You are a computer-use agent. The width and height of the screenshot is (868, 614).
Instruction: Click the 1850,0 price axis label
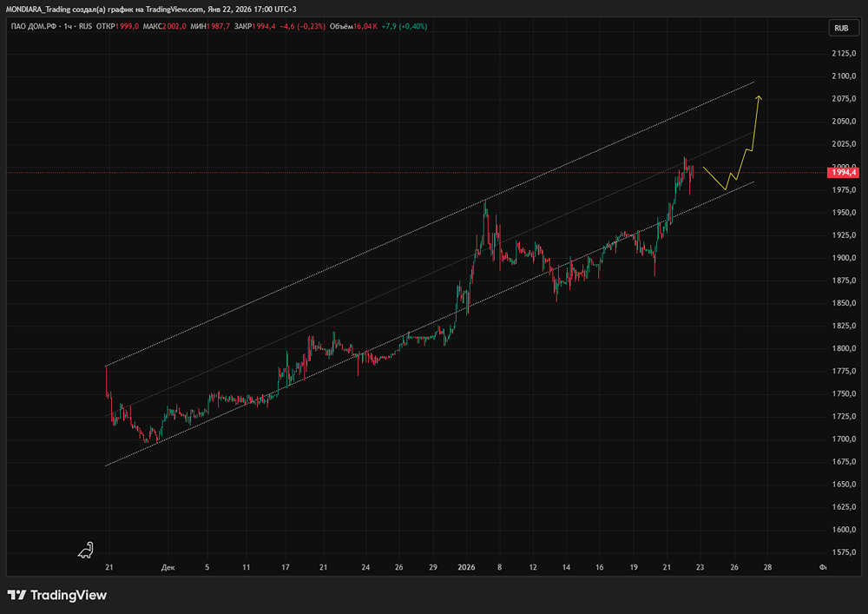[x=844, y=303]
